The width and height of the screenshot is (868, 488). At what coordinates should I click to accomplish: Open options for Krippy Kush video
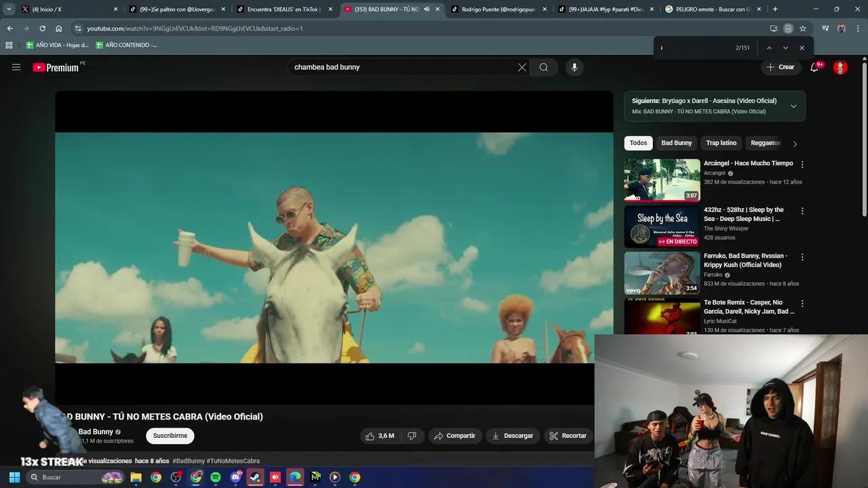click(x=802, y=257)
